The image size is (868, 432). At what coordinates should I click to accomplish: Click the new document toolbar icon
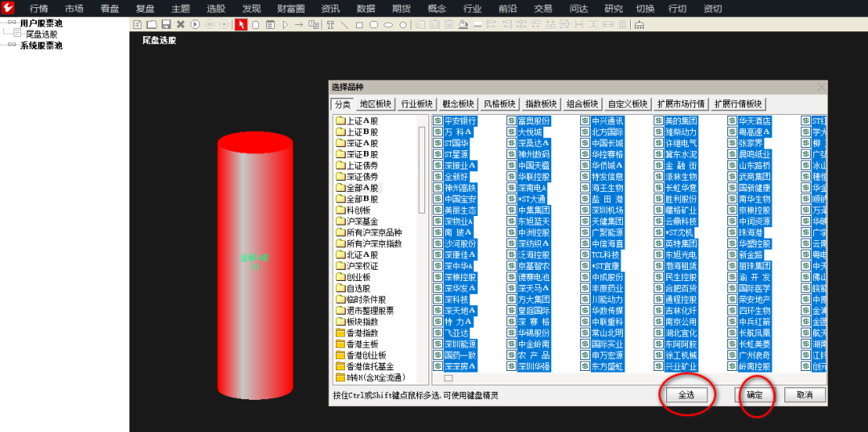pyautogui.click(x=137, y=24)
